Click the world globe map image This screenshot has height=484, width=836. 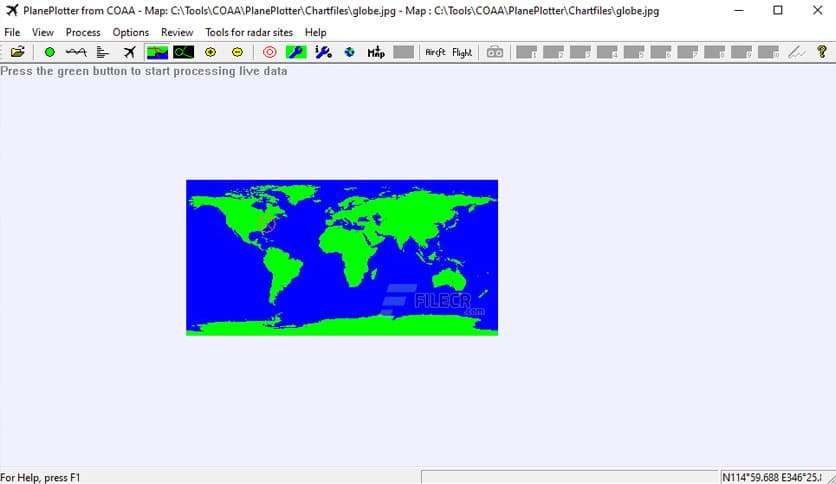[x=342, y=257]
